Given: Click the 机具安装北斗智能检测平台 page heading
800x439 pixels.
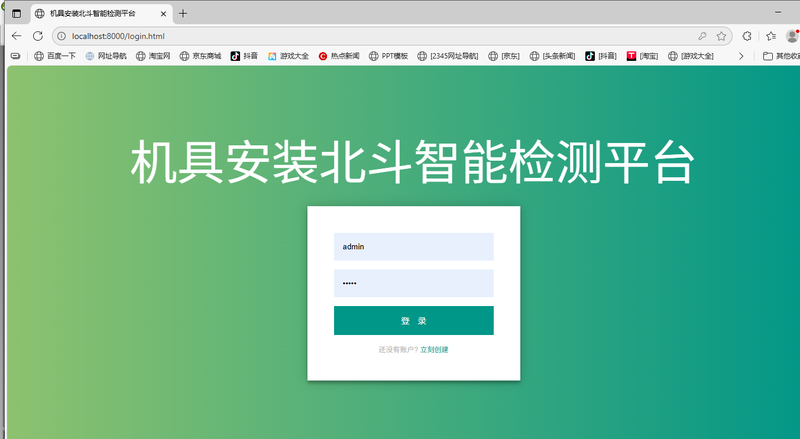Looking at the screenshot, I should point(412,162).
